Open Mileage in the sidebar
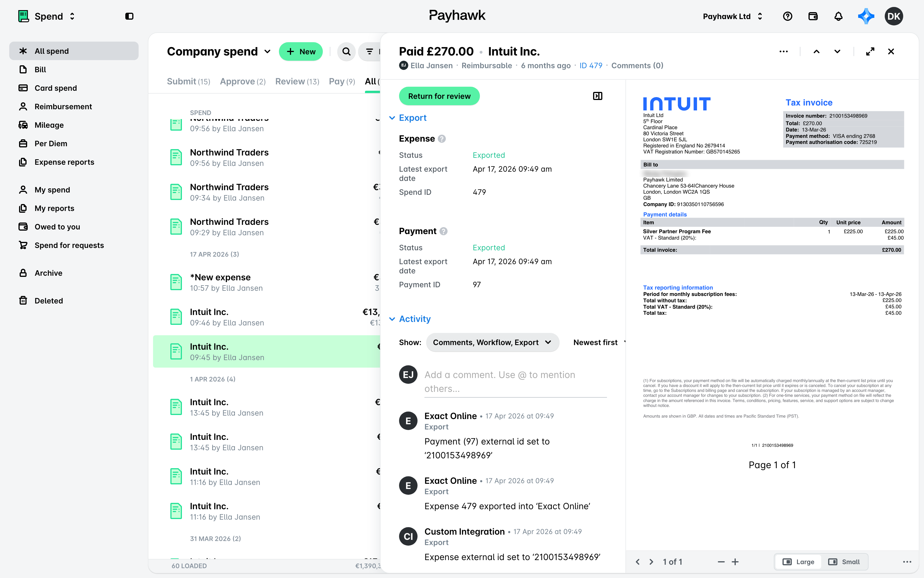This screenshot has width=924, height=578. pyautogui.click(x=74, y=125)
